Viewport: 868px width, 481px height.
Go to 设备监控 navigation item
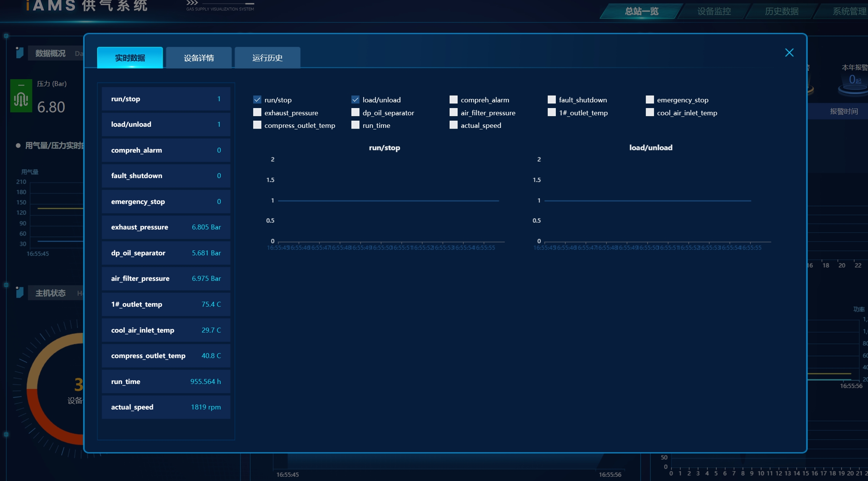click(x=714, y=11)
